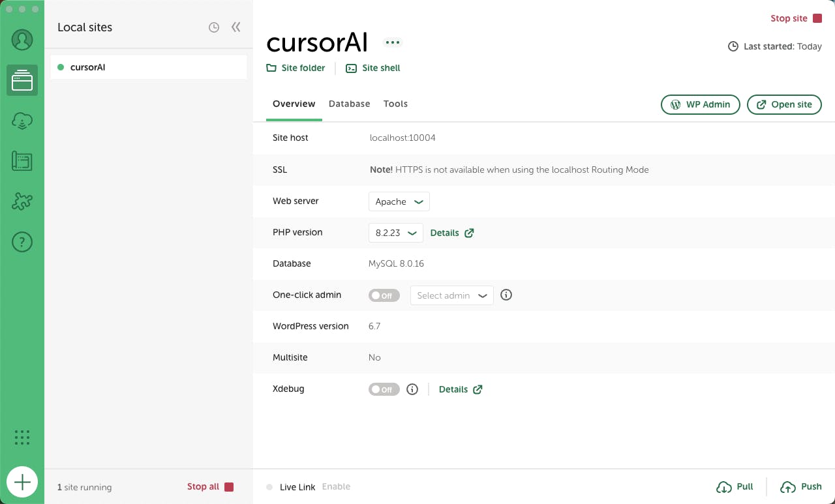This screenshot has width=835, height=504.
Task: Open the Help question mark icon
Action: point(22,242)
